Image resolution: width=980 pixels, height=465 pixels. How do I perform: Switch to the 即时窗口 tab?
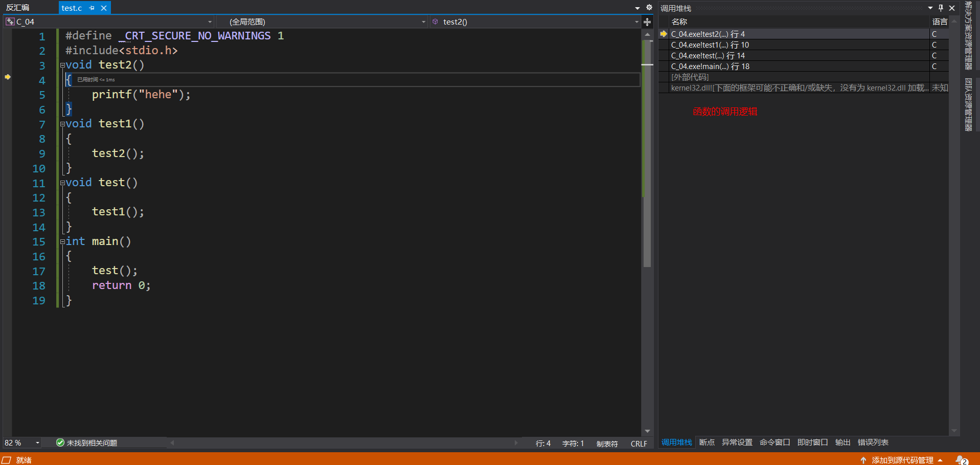tap(813, 442)
